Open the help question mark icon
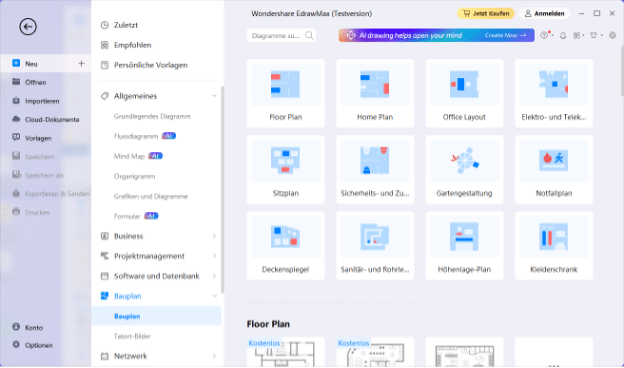 (545, 35)
